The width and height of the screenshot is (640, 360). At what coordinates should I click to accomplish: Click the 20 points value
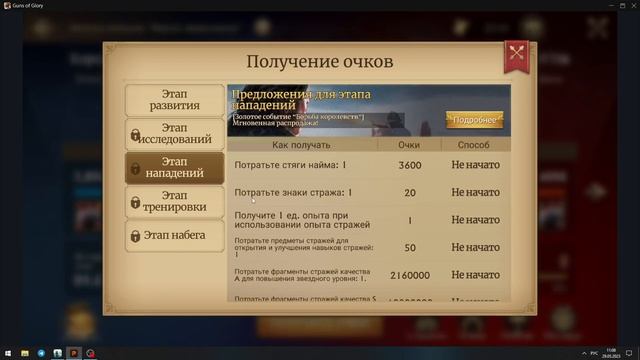pos(410,193)
